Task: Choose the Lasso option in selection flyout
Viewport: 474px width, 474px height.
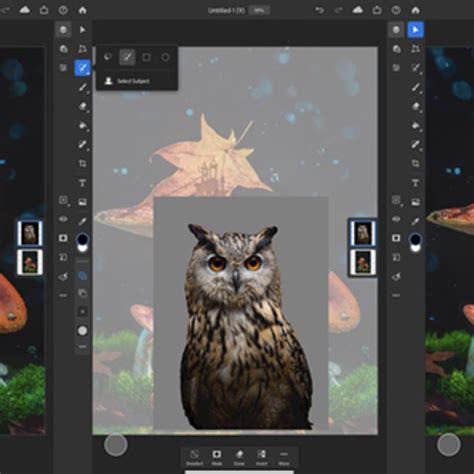Action: click(108, 57)
